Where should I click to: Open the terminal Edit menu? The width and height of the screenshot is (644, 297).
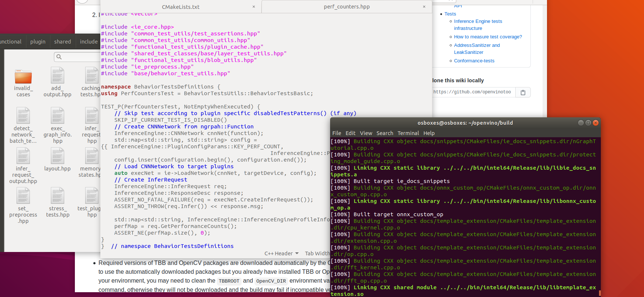pyautogui.click(x=350, y=133)
